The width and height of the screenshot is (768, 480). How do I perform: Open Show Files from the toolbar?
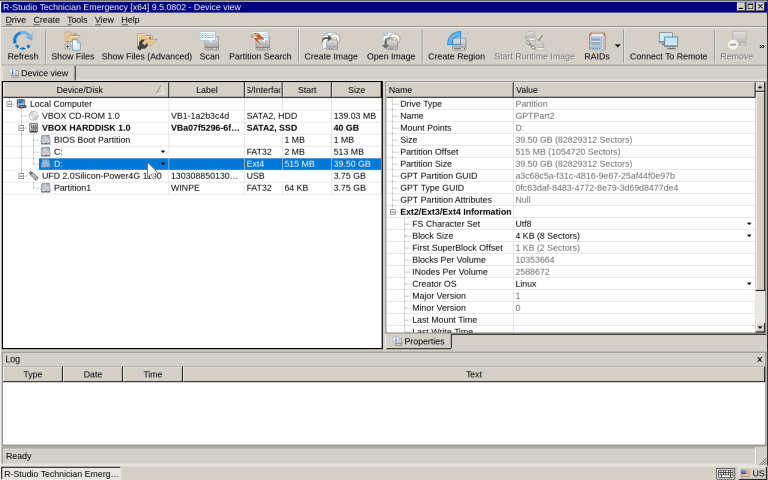point(72,45)
